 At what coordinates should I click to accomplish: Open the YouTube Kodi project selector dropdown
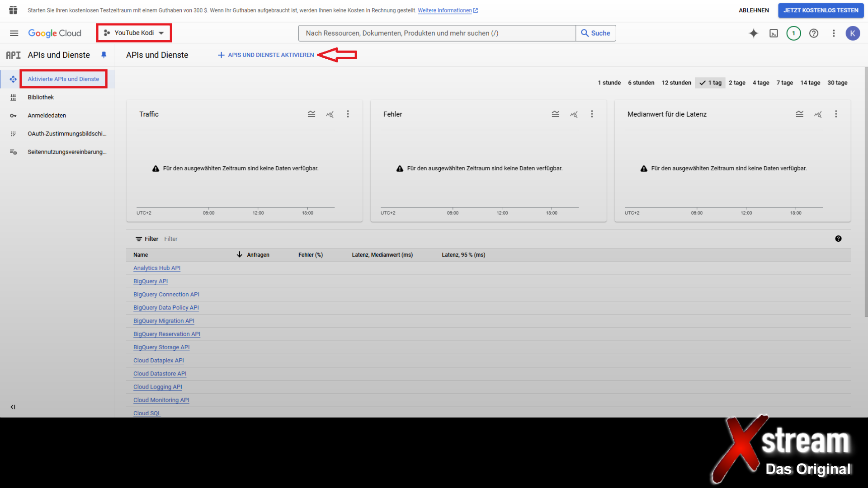tap(134, 33)
